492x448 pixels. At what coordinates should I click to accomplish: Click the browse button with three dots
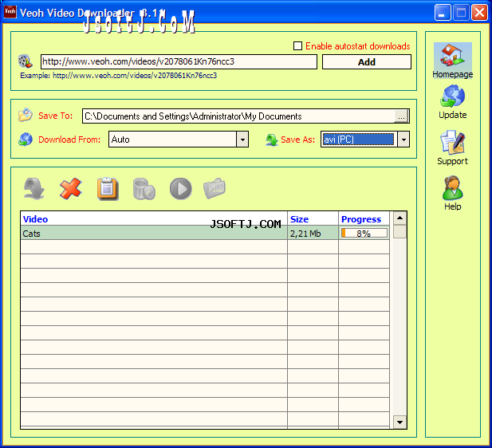pyautogui.click(x=401, y=116)
